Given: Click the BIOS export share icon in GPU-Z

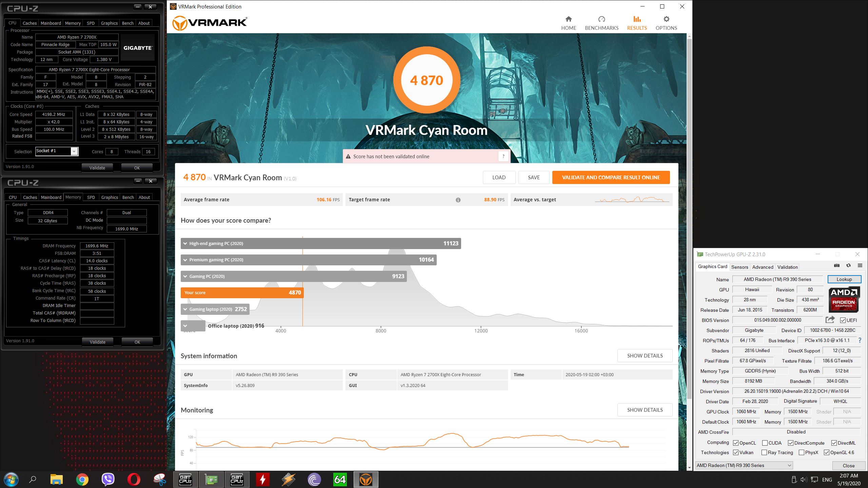Looking at the screenshot, I should 830,320.
